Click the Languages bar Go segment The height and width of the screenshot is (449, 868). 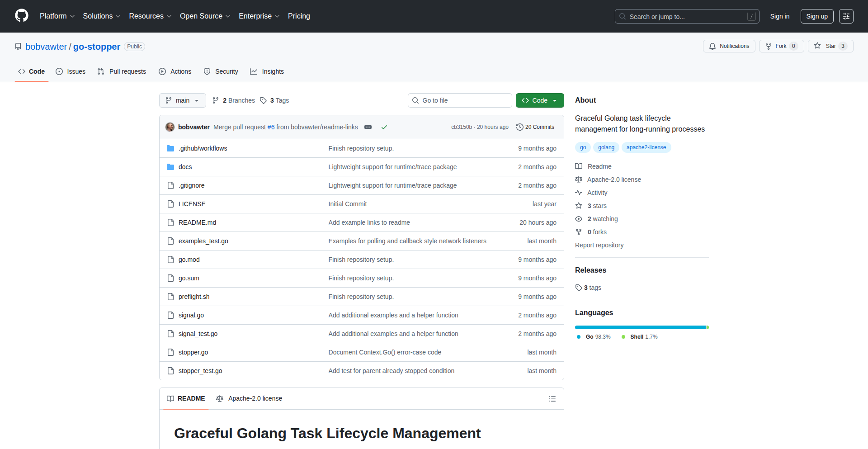(640, 327)
